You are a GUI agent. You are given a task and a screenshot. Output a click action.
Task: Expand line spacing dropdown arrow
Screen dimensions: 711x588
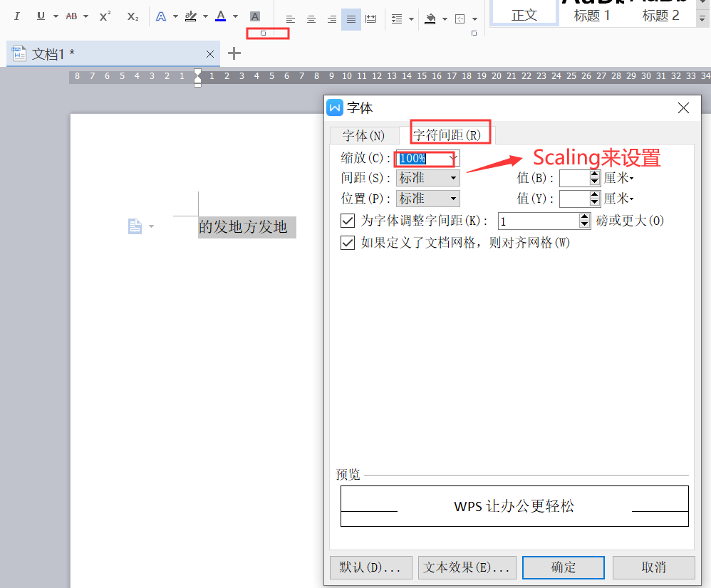point(411,19)
